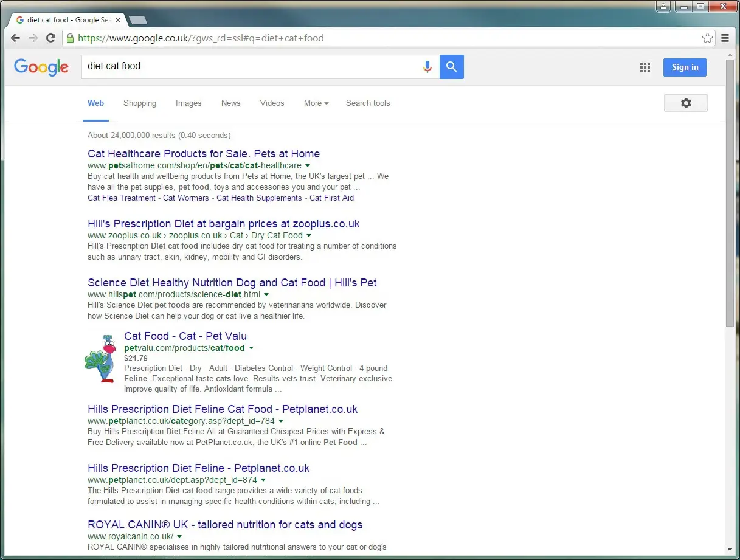Click the microphone icon for voice search

427,66
